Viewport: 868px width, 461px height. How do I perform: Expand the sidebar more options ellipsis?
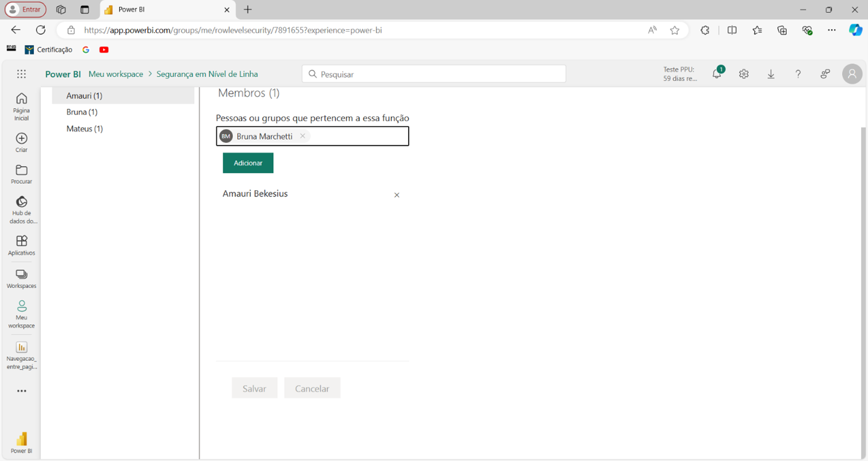pos(21,391)
